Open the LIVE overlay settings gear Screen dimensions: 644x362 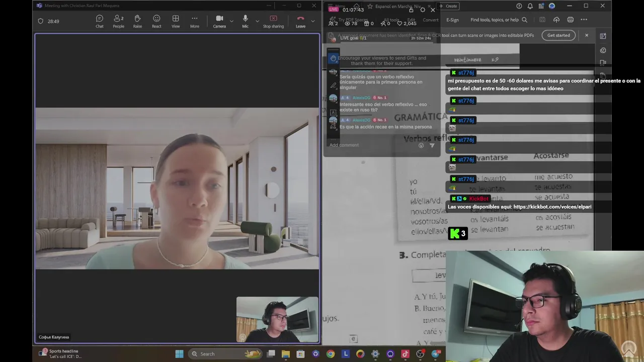pos(422,10)
